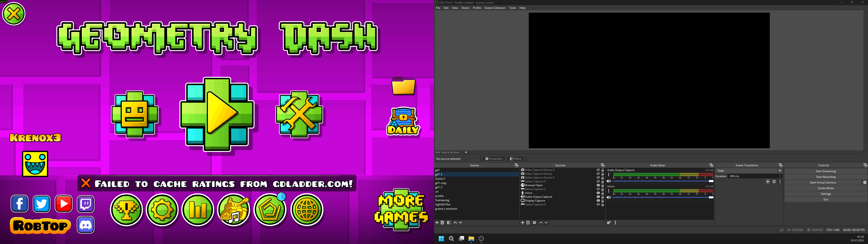Open RobTop's Twitter page

(x=41, y=204)
